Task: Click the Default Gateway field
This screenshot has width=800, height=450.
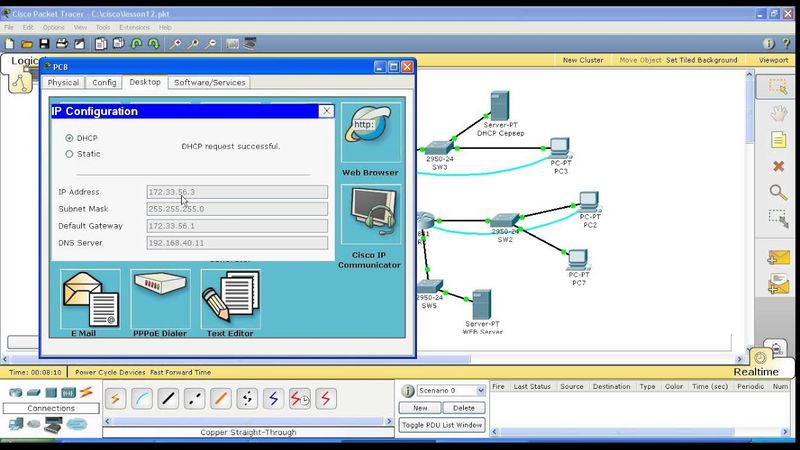Action: point(237,226)
